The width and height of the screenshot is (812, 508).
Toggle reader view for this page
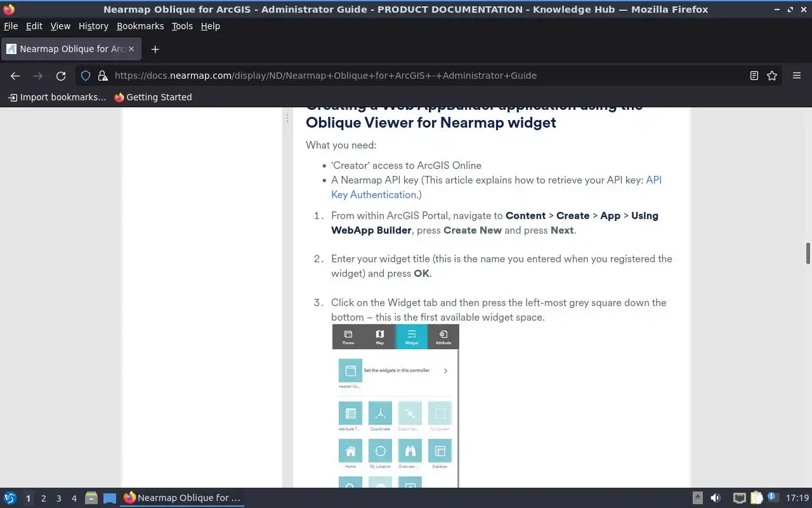754,76
